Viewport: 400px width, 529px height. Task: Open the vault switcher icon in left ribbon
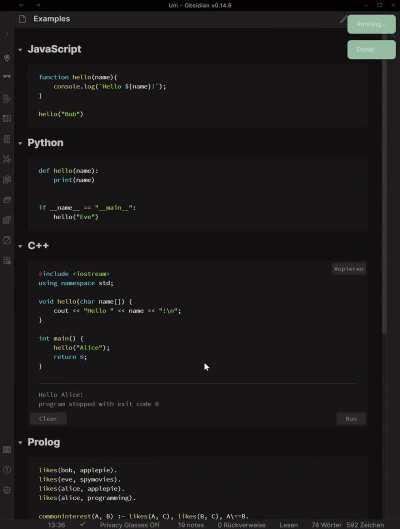click(7, 449)
